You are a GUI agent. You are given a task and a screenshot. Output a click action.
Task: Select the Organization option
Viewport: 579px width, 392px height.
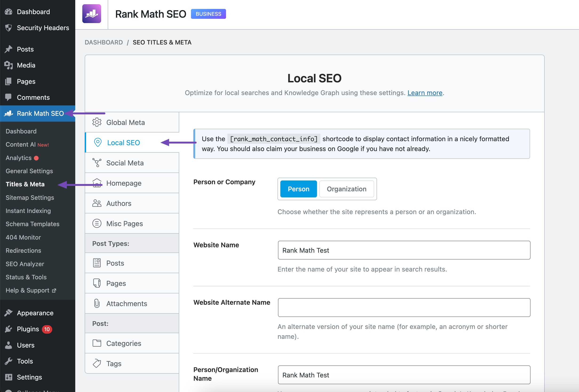pos(346,189)
